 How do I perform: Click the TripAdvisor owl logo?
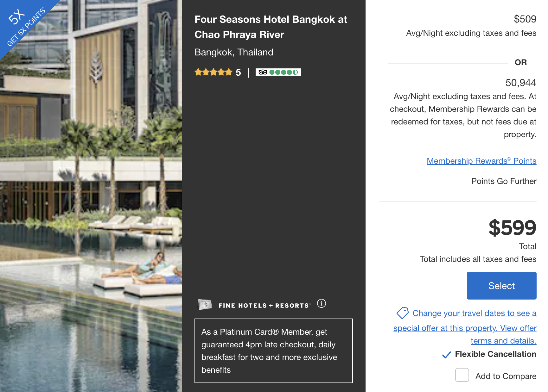(263, 72)
